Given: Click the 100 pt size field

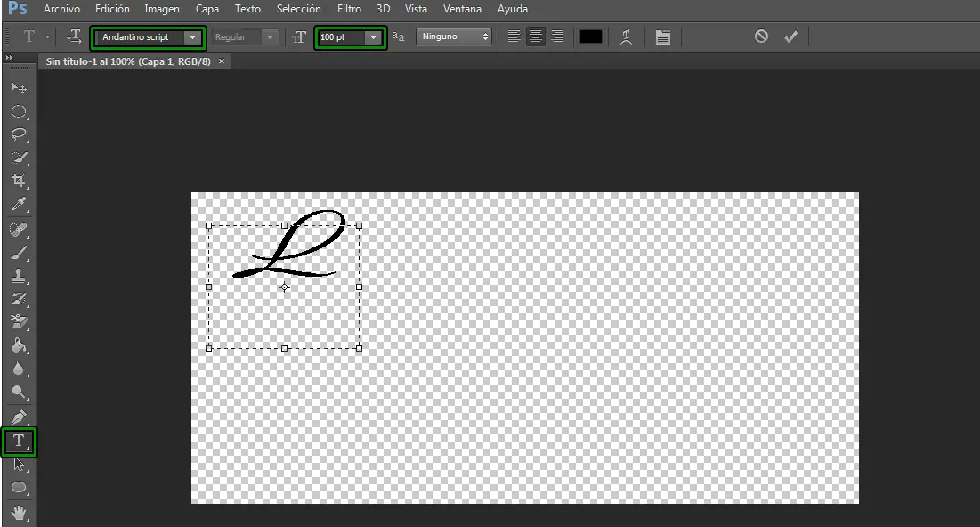Looking at the screenshot, I should [341, 37].
